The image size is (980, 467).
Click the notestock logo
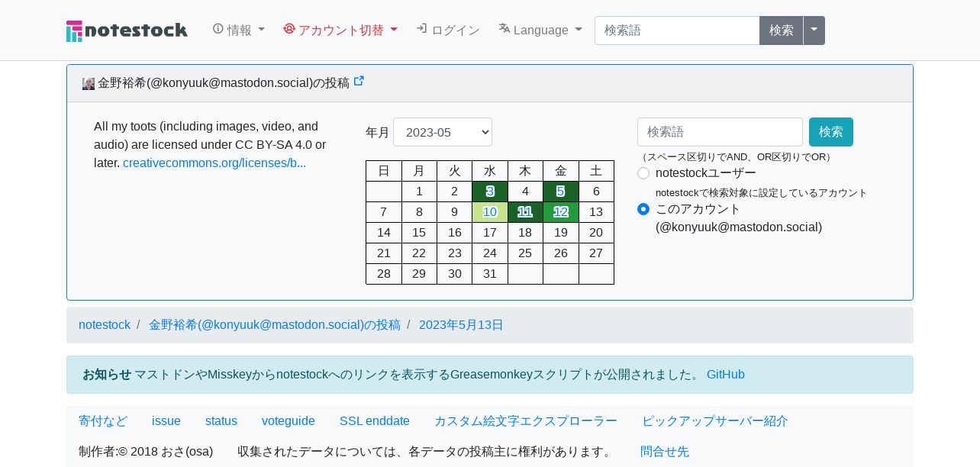pyautogui.click(x=127, y=31)
